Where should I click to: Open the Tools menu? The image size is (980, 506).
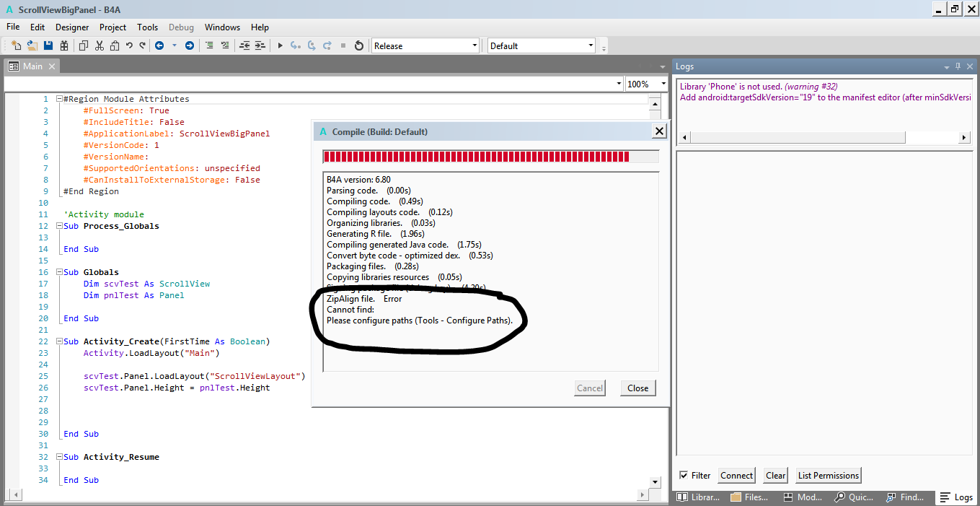147,27
